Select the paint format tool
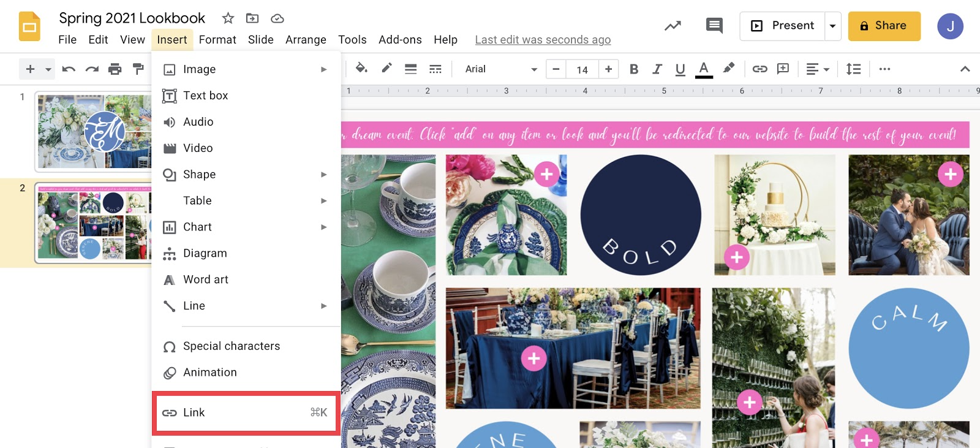Screen dimensions: 980x448 click(x=138, y=69)
